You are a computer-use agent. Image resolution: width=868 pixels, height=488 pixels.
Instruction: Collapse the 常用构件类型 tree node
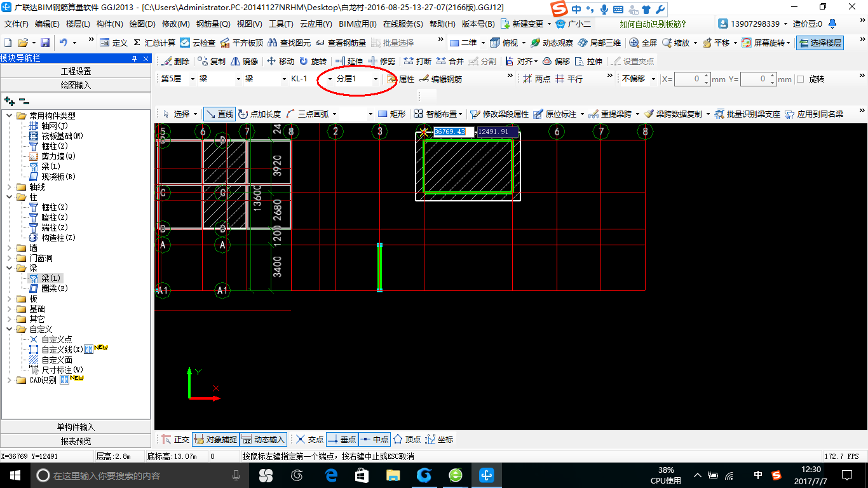coord(10,116)
